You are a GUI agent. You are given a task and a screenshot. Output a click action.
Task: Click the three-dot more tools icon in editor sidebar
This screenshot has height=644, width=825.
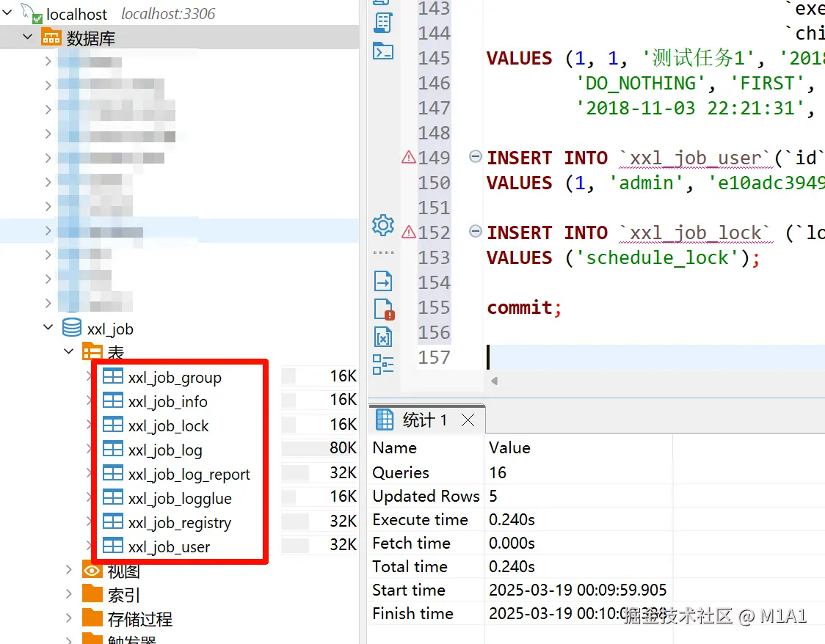[x=383, y=253]
